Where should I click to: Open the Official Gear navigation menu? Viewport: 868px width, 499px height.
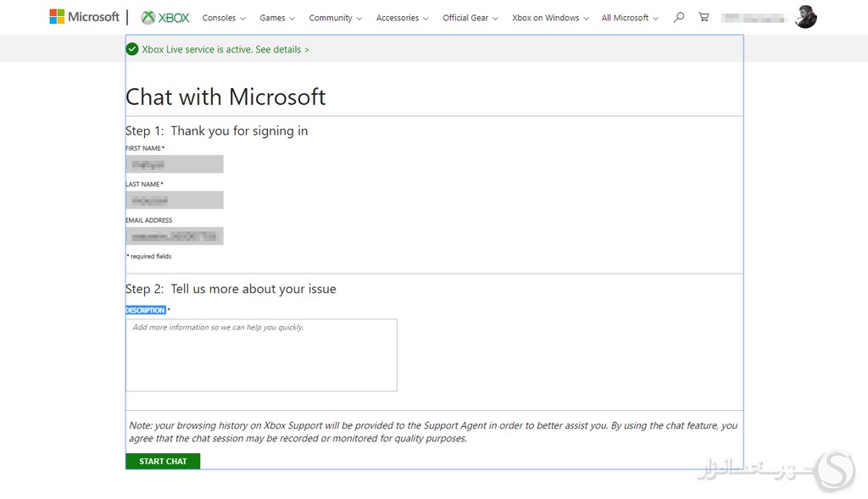(470, 18)
